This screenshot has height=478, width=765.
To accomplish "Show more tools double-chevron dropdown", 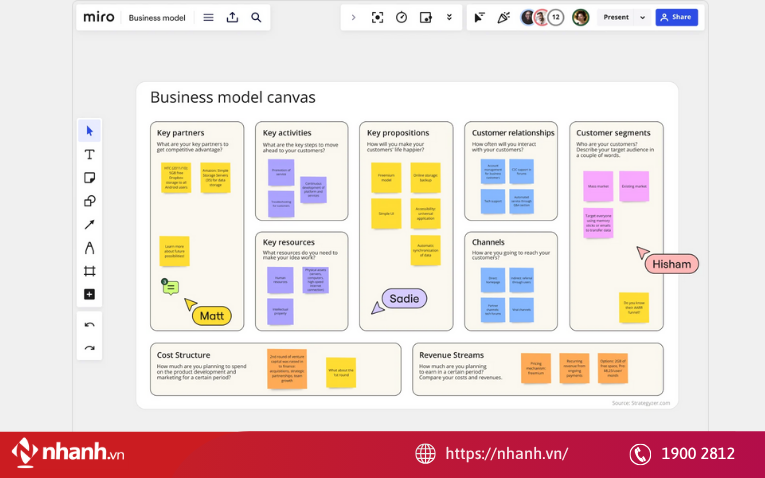I will [x=449, y=17].
